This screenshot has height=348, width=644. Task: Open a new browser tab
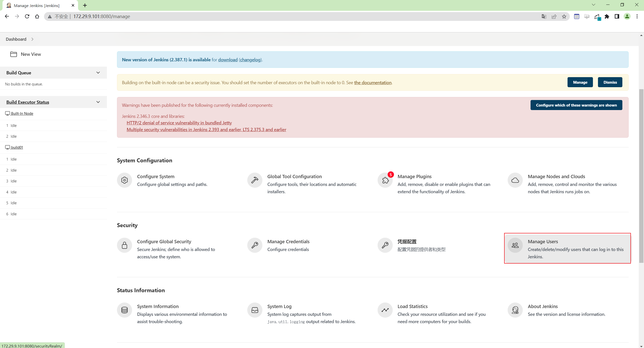tap(85, 5)
